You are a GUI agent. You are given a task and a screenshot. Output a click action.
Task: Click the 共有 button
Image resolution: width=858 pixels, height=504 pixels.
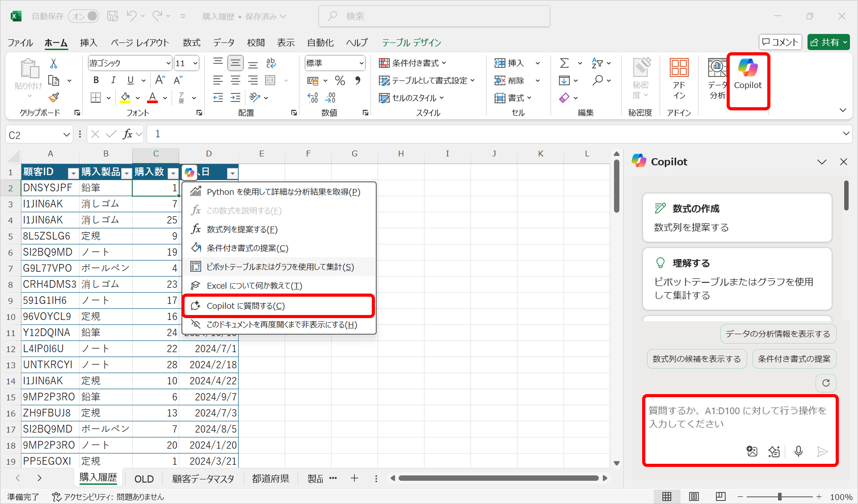click(828, 42)
